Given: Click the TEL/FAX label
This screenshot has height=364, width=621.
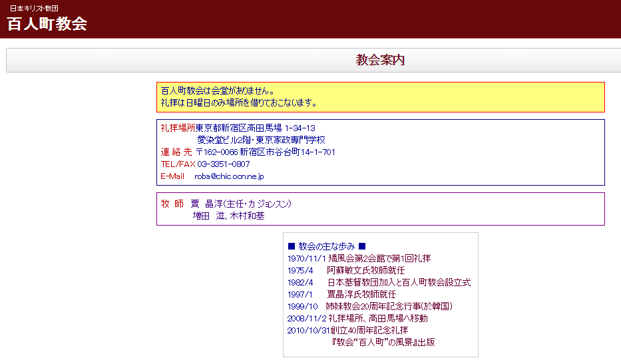Looking at the screenshot, I should tap(178, 164).
